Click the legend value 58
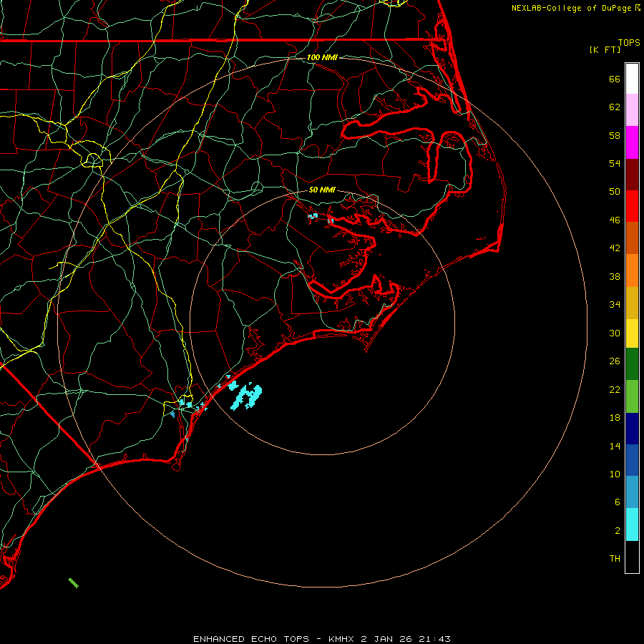The image size is (644, 644). coord(615,135)
